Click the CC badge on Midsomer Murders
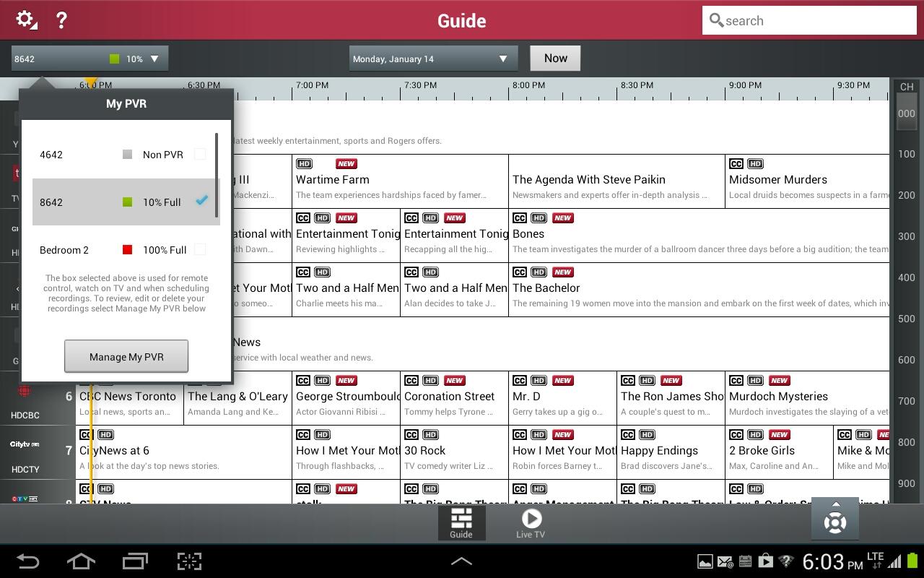The width and height of the screenshot is (924, 578). pyautogui.click(x=736, y=164)
